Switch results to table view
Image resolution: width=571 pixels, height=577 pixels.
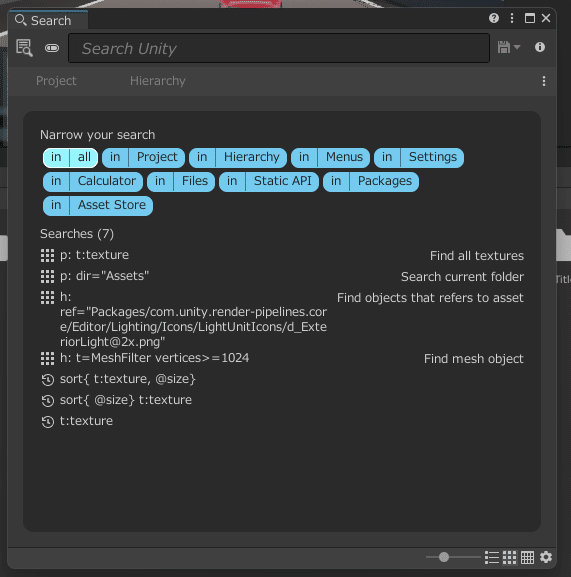(x=527, y=557)
